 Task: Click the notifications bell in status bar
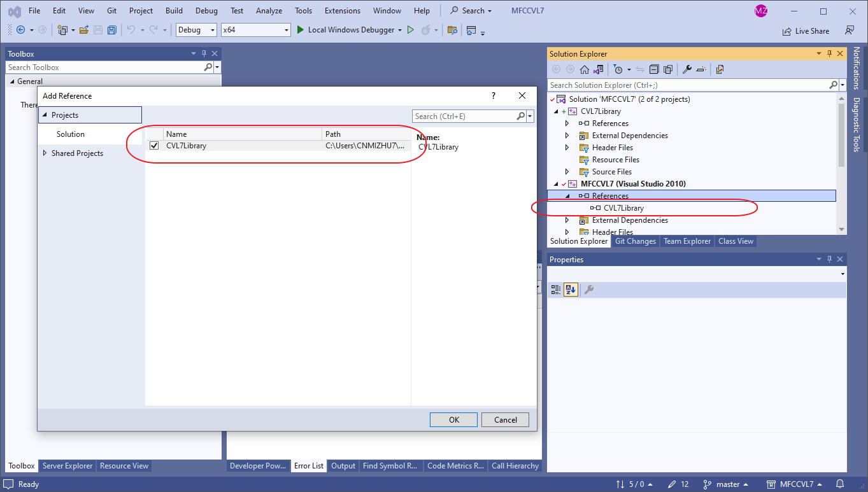[840, 484]
